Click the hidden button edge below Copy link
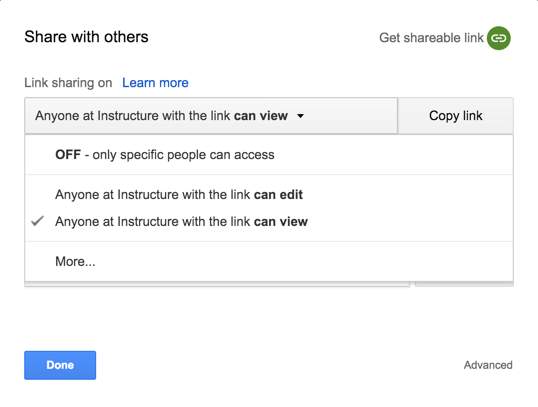Viewport: 538px width, 407px height. pyautogui.click(x=464, y=284)
